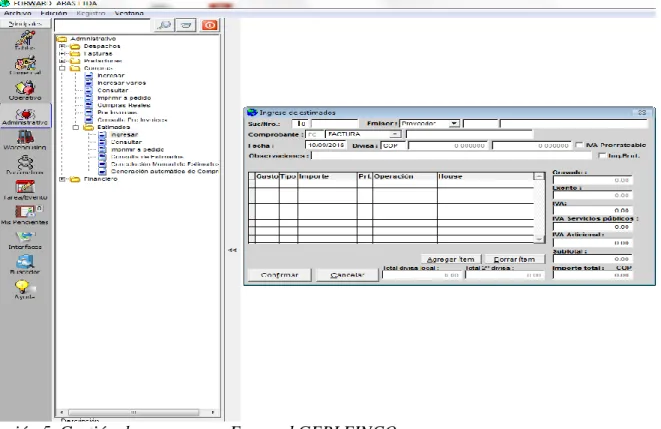Open the Operativo module in sidebar
This screenshot has width=661, height=429.
25,88
